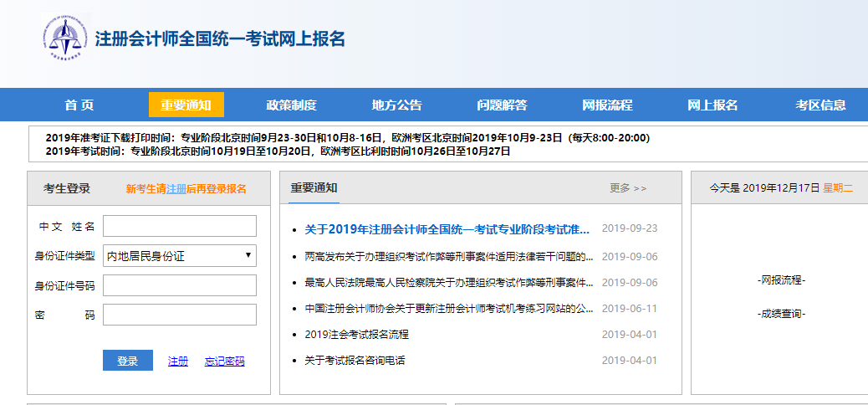Open 地方公告 navigation item

pos(396,105)
